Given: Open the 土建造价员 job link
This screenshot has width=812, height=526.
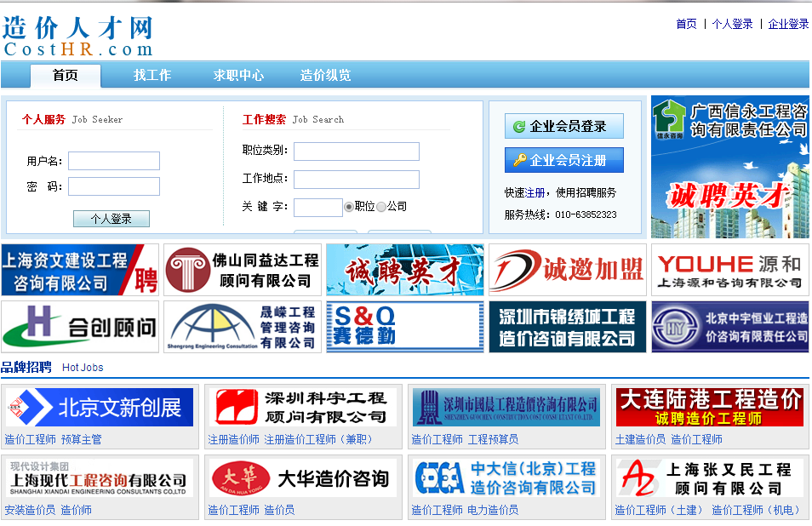Looking at the screenshot, I should pyautogui.click(x=641, y=439).
